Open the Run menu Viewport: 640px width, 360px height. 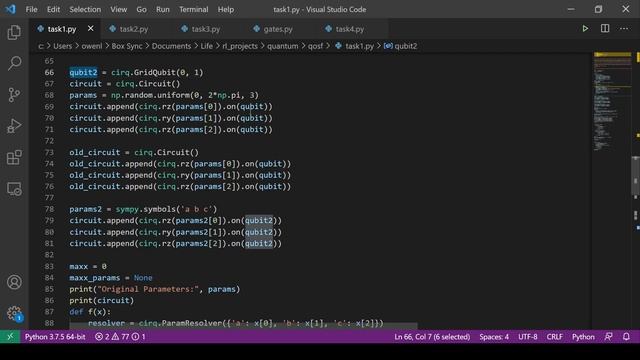point(162,9)
